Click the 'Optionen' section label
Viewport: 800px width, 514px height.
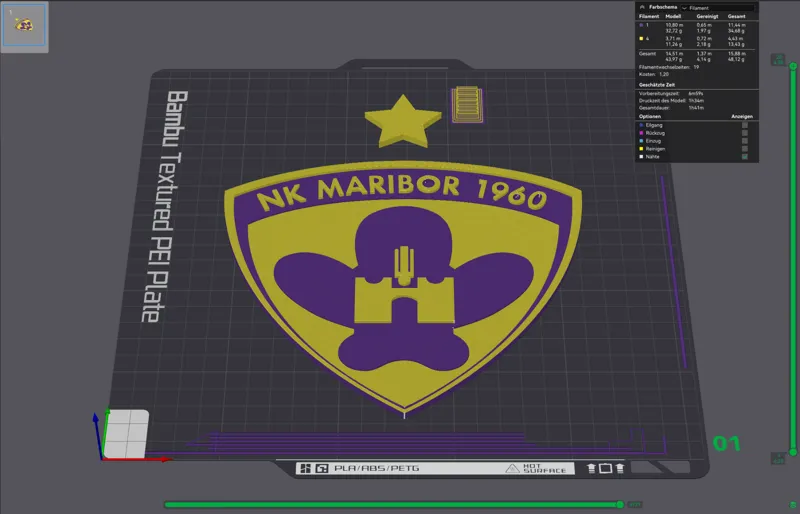tap(649, 116)
